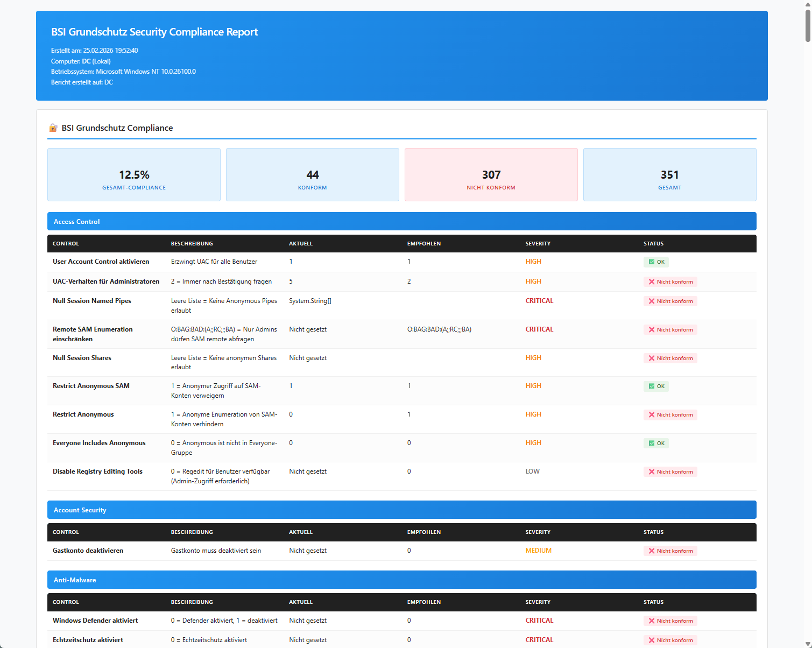Click the Nicht konform badge for Disable Registry Editing Tools
812x648 pixels.
[x=670, y=472]
